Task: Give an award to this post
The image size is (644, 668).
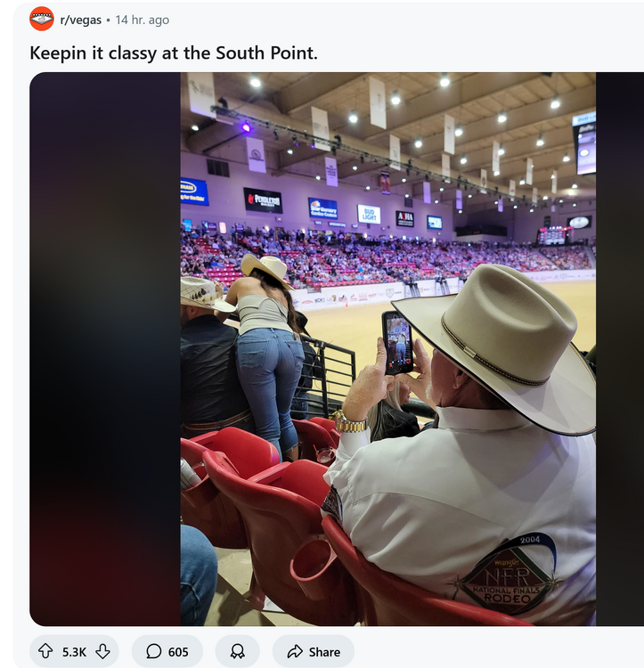Action: pyautogui.click(x=237, y=651)
